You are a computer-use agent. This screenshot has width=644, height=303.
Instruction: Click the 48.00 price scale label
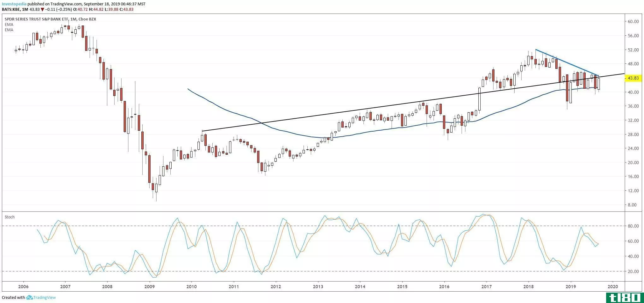[633, 64]
